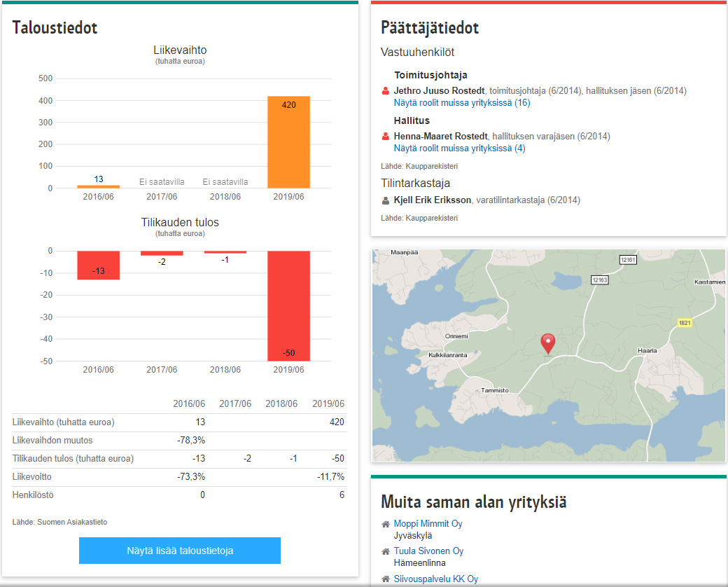Open the Tuula Sivonen Oy company link
Screen dimensions: 728x587
click(428, 551)
